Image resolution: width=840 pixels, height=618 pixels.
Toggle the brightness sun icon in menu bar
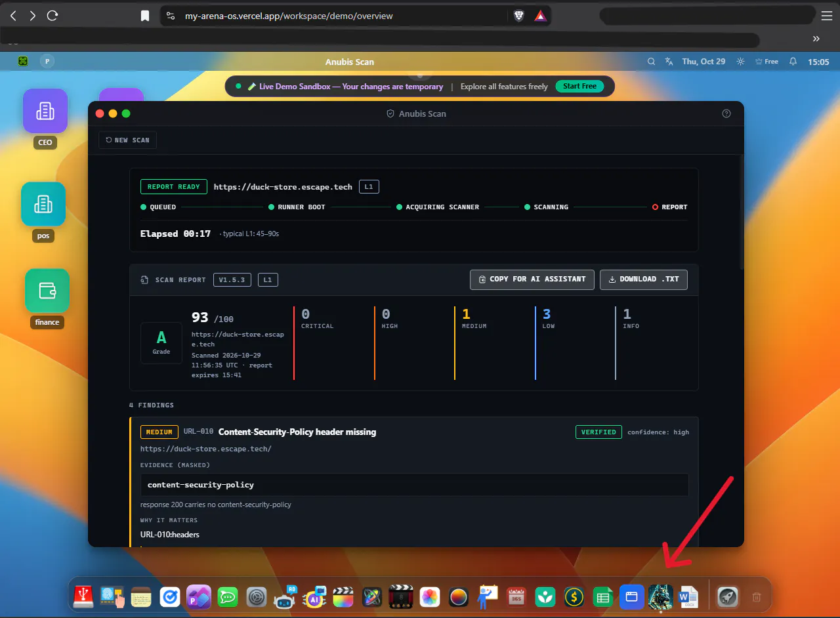740,62
